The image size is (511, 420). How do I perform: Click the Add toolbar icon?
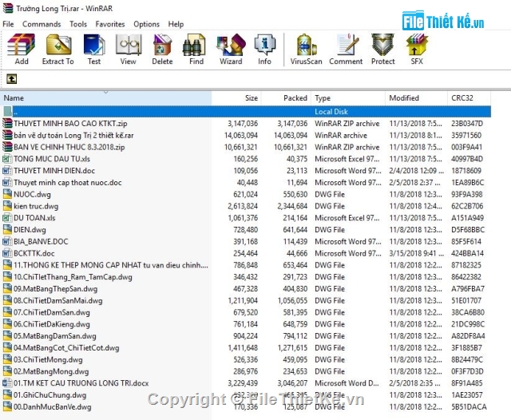click(22, 50)
